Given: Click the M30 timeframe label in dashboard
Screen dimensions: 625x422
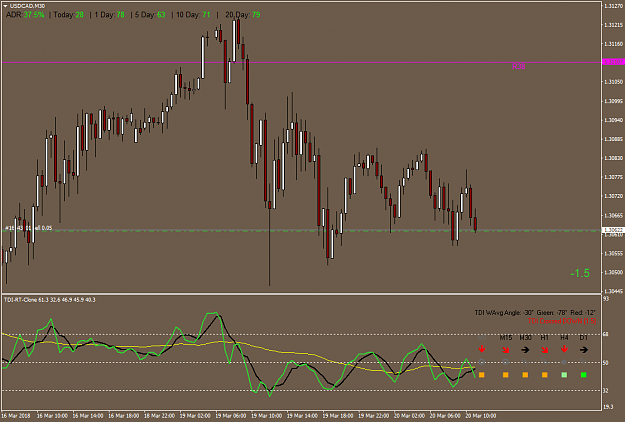Looking at the screenshot, I should point(525,338).
